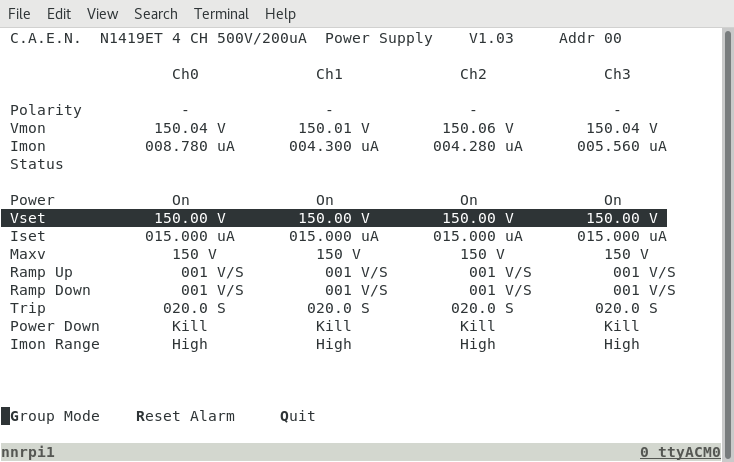
Task: Click the Group Mode option
Action: click(x=55, y=416)
